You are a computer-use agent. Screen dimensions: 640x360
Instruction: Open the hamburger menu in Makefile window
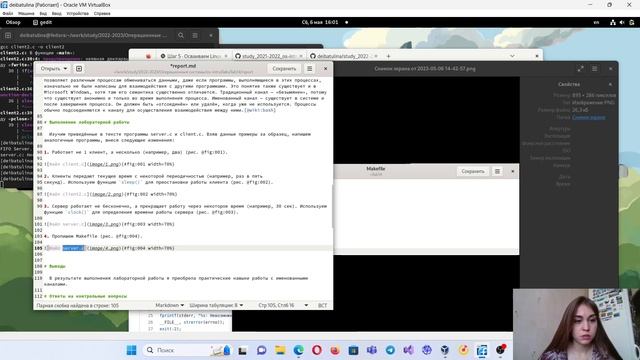497,171
